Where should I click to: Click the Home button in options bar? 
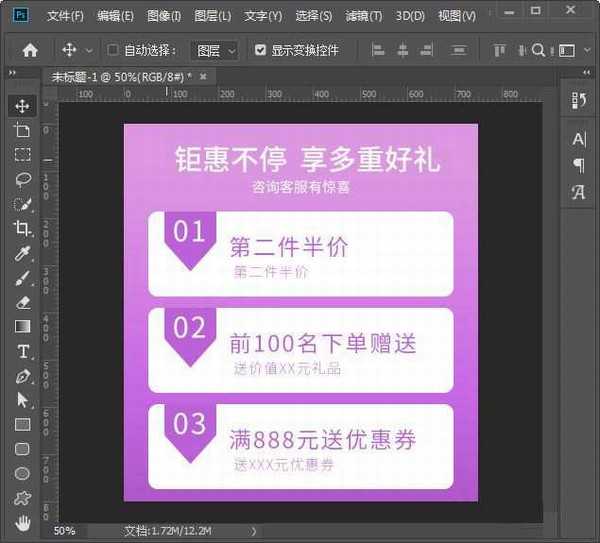pos(30,50)
